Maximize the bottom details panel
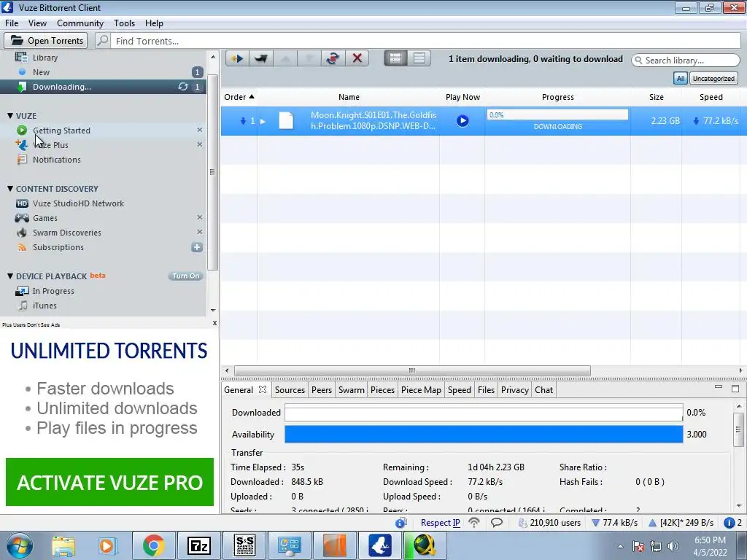The image size is (747, 560). (735, 389)
